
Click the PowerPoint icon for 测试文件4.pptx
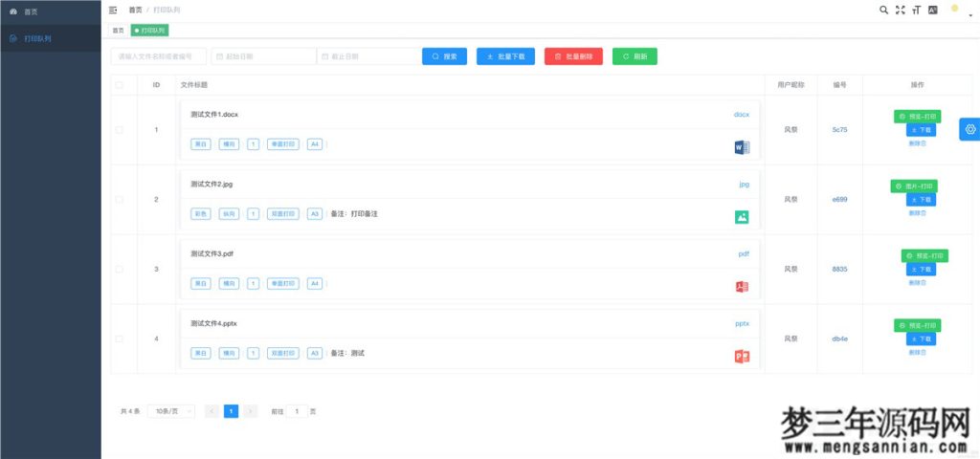742,357
